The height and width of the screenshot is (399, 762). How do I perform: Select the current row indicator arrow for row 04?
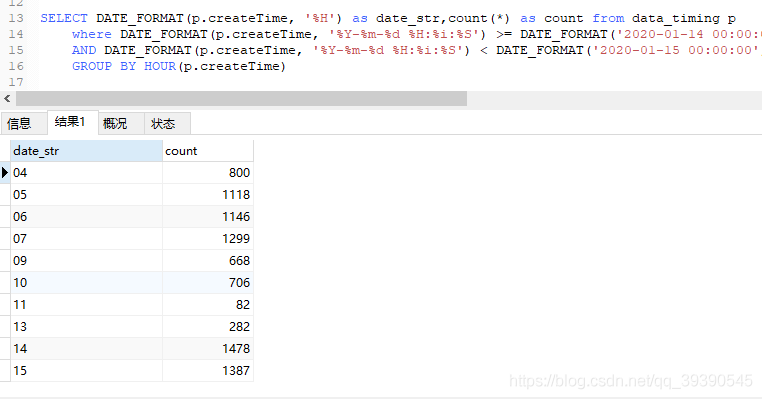[x=5, y=173]
